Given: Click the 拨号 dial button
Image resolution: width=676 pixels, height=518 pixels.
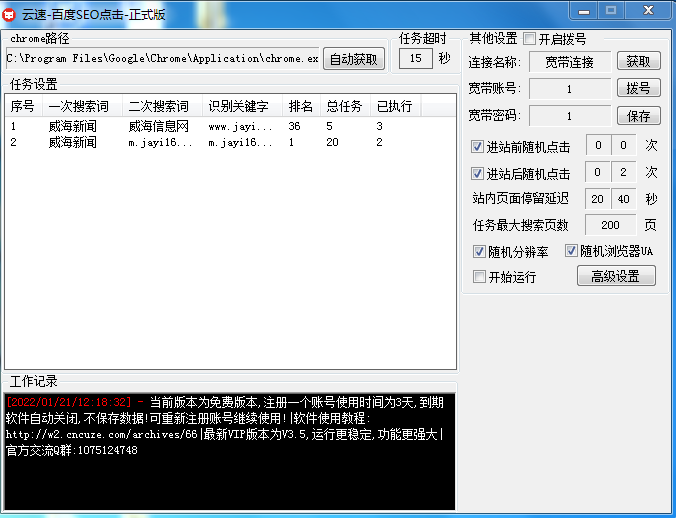Looking at the screenshot, I should click(638, 88).
